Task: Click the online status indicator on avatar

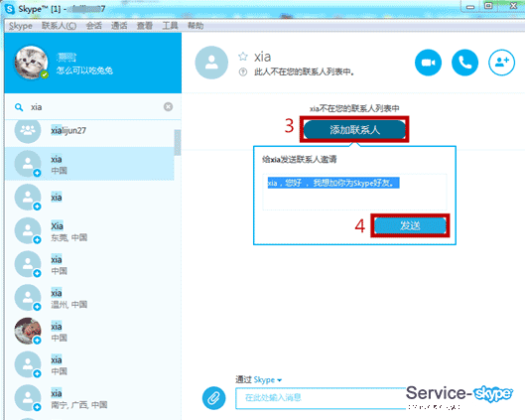Action: (x=45, y=74)
